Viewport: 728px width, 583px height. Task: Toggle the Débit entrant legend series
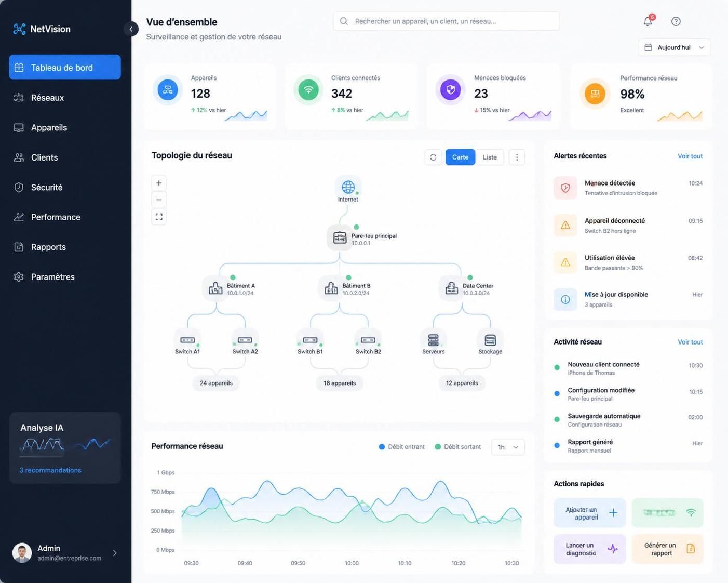click(x=402, y=447)
